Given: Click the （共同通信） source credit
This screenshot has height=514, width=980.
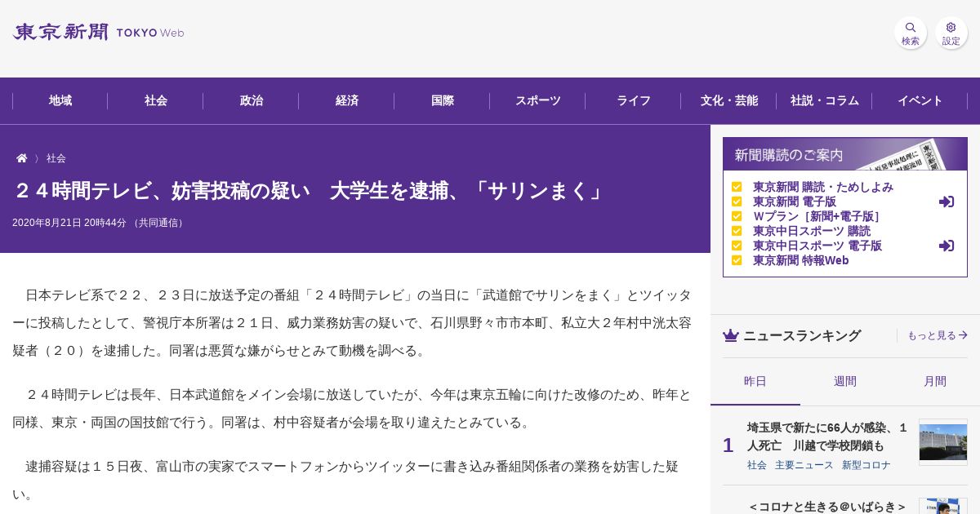Looking at the screenshot, I should (158, 223).
